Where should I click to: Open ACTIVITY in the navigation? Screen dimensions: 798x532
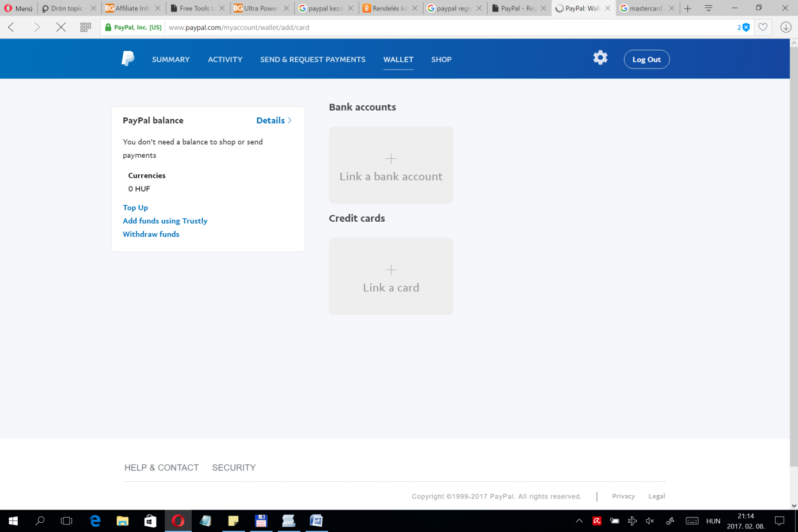click(225, 59)
